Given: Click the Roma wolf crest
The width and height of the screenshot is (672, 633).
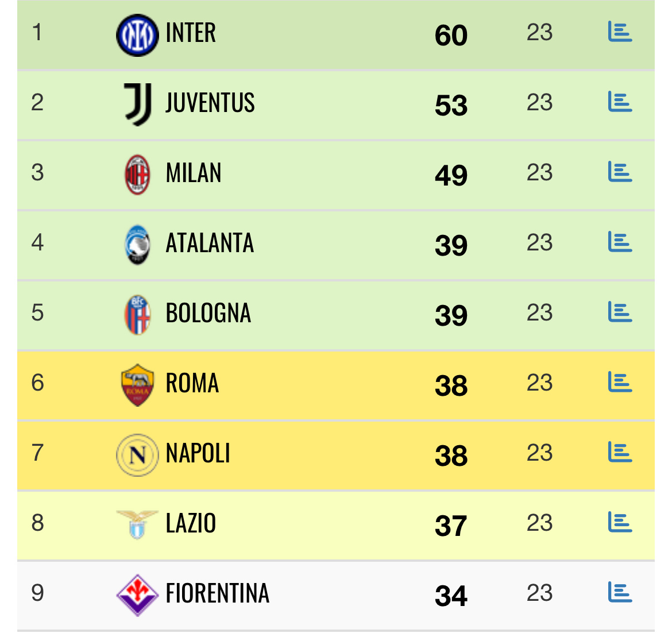Looking at the screenshot, I should tap(137, 385).
